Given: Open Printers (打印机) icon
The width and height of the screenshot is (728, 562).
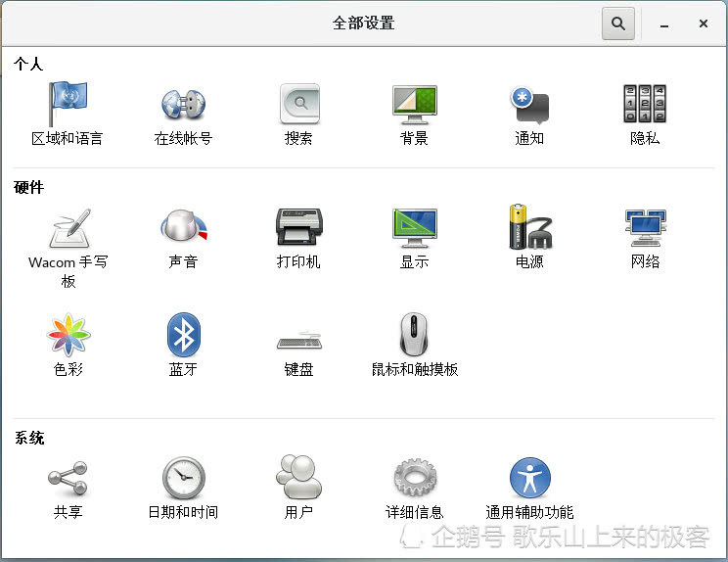Looking at the screenshot, I should [299, 226].
